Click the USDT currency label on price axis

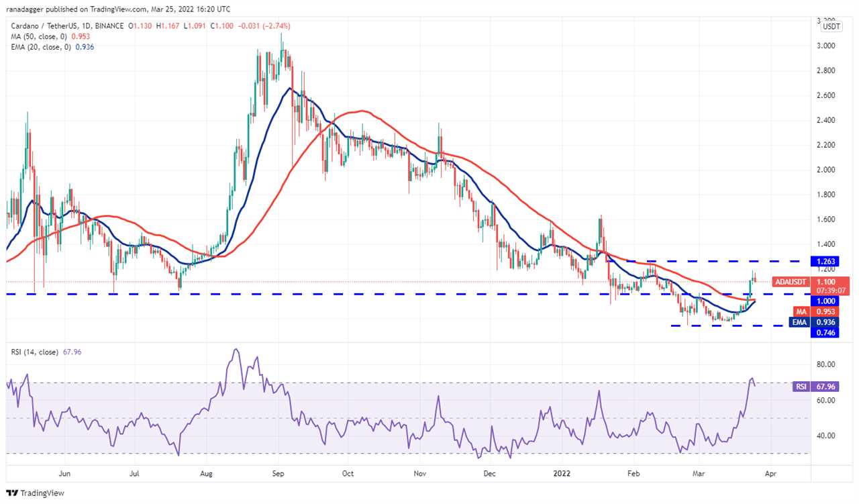831,27
